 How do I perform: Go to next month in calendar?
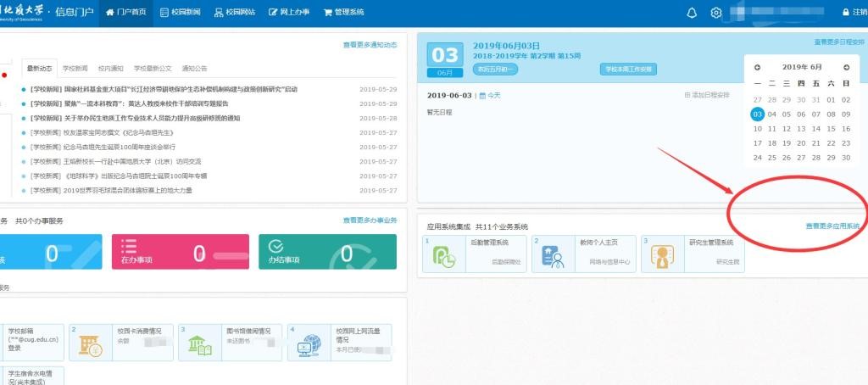(x=845, y=67)
